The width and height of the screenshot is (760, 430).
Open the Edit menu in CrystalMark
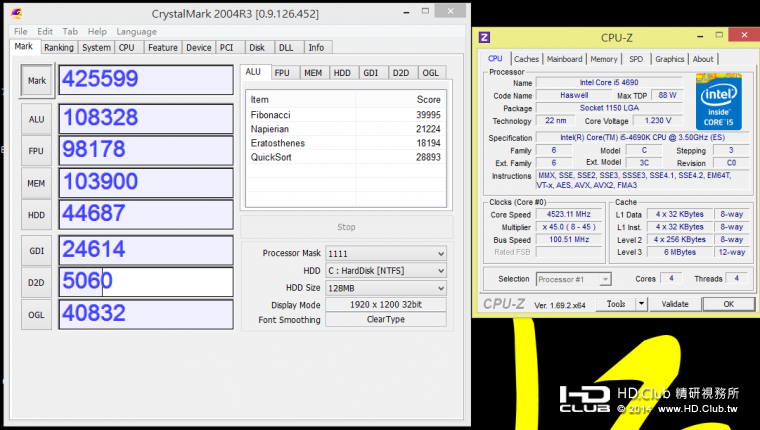[45, 32]
